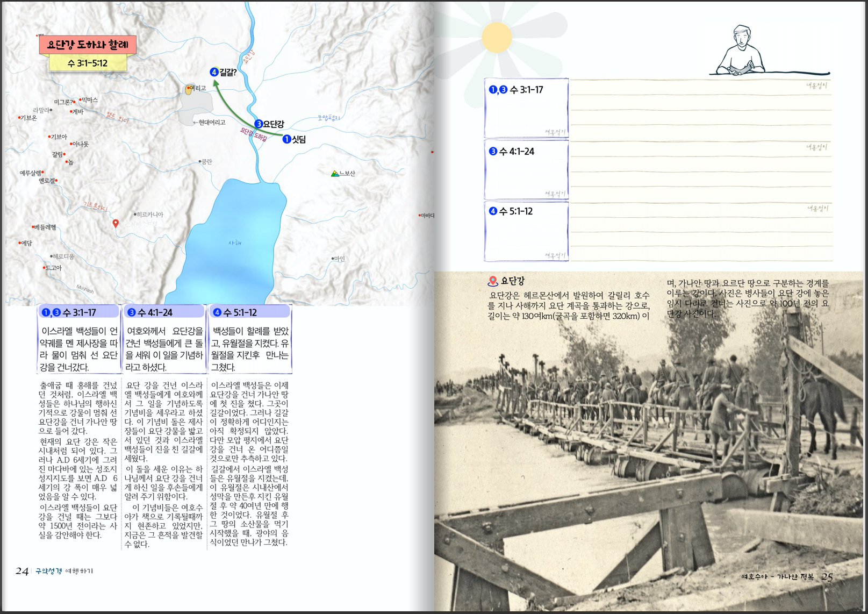Viewport: 868px width, 614px height.
Task: Click the 미그론? map label
Action: click(63, 102)
